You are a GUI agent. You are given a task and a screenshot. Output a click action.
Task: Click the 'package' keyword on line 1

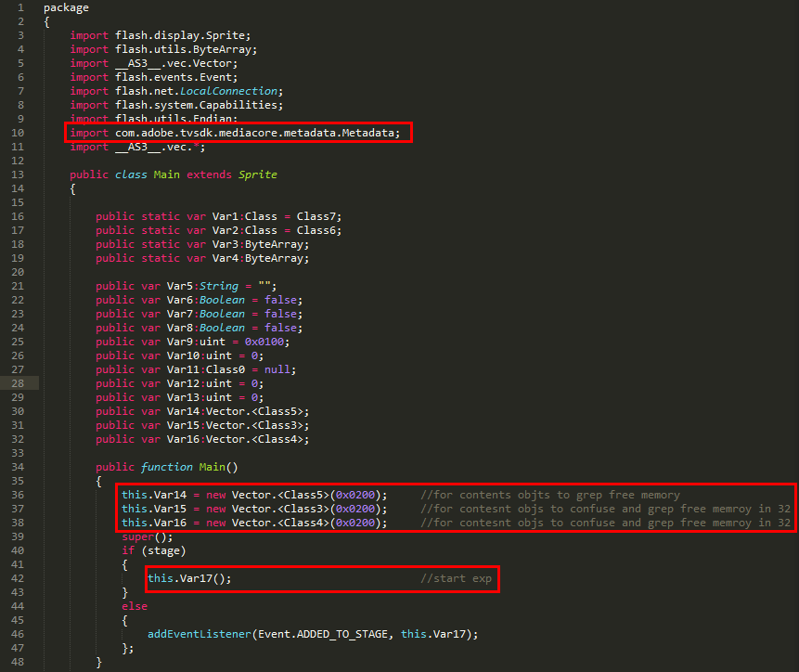pos(66,7)
